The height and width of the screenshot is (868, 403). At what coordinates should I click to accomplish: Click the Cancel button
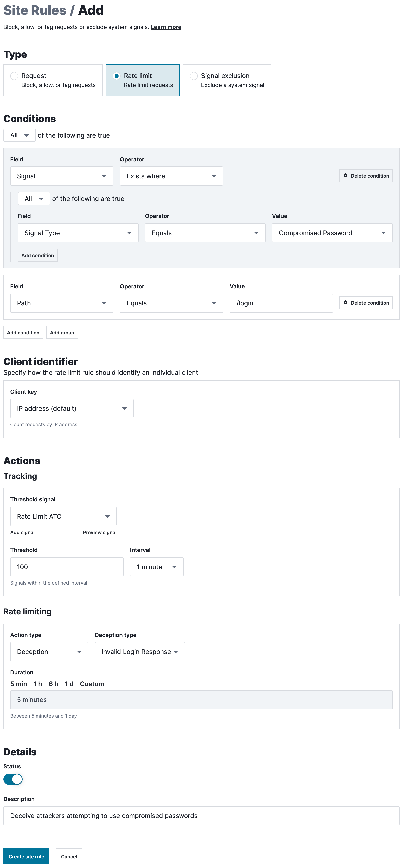69,856
